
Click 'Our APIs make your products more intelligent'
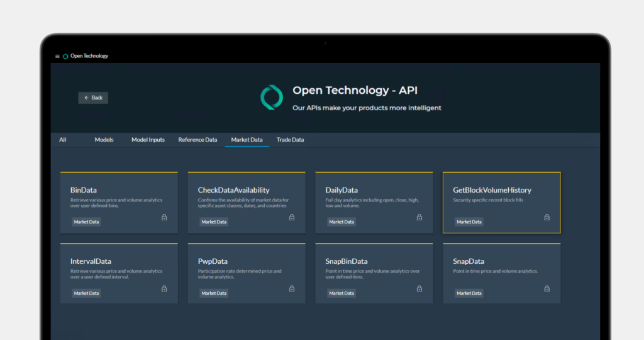[x=367, y=108]
